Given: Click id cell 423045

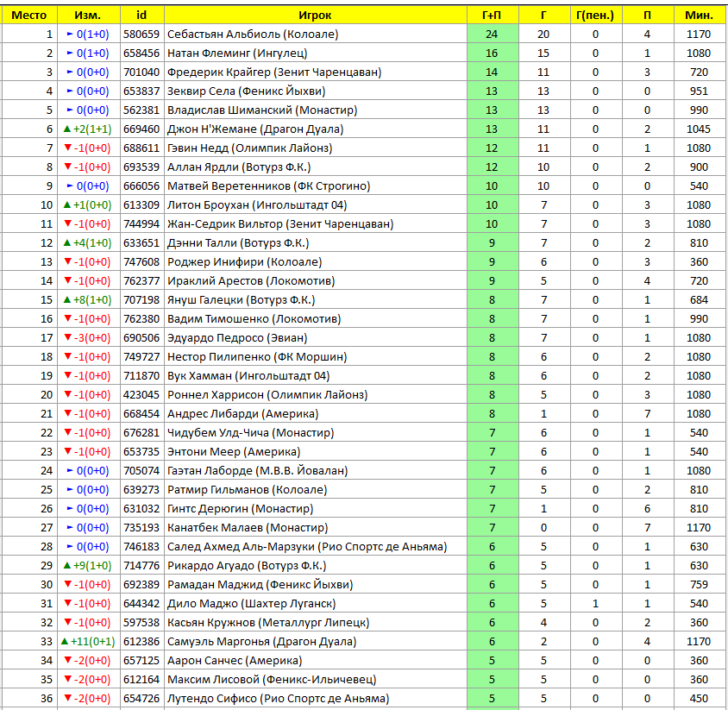Looking at the screenshot, I should 141,395.
